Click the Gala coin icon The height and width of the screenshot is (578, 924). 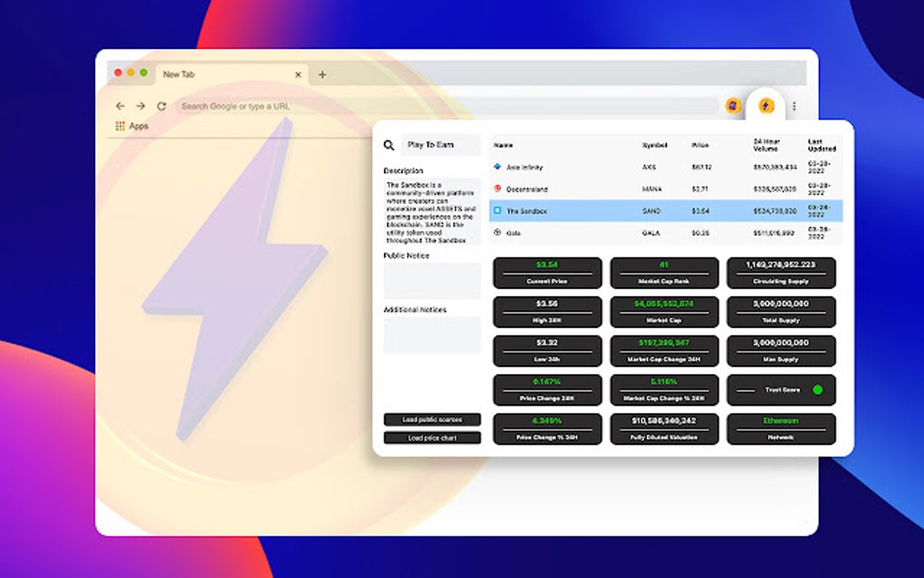tap(497, 232)
